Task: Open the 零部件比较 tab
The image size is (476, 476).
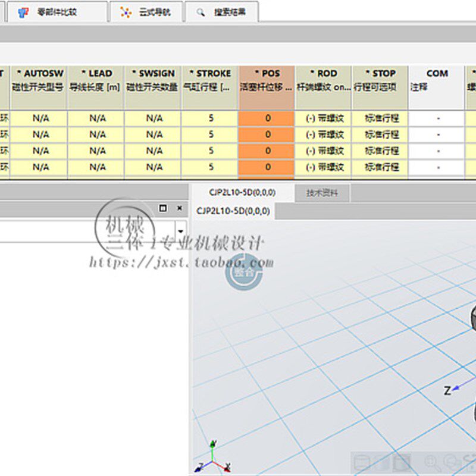Action: 58,12
